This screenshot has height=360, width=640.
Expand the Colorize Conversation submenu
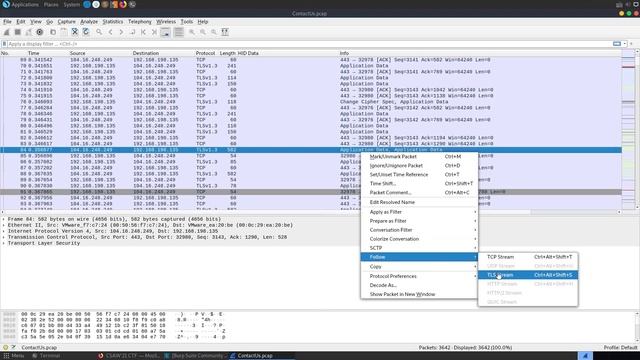tap(419, 239)
